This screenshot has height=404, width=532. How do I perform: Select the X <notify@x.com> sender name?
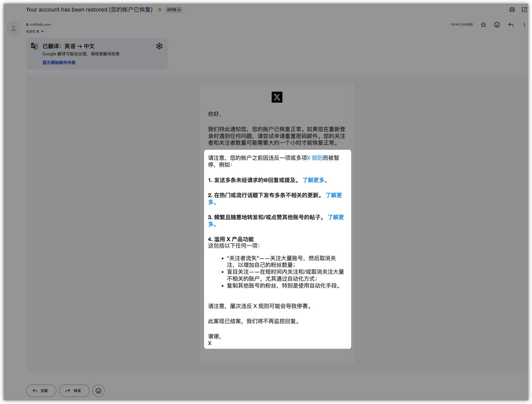point(39,24)
